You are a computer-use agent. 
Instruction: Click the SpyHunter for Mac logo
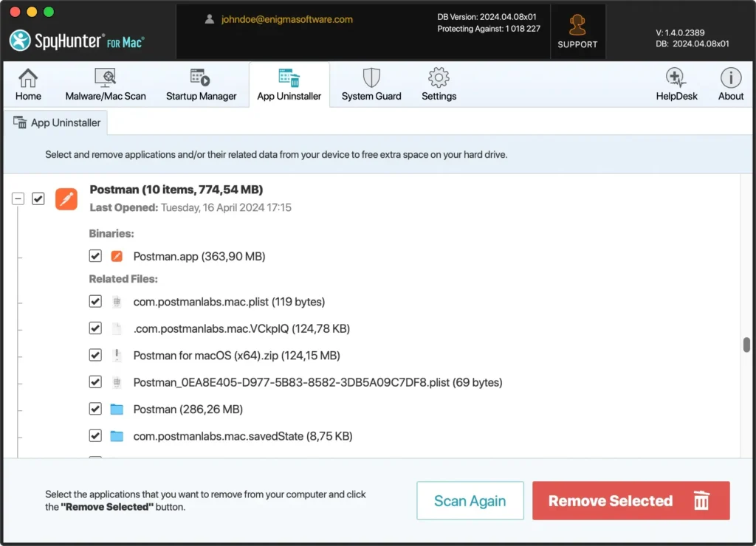(x=77, y=41)
